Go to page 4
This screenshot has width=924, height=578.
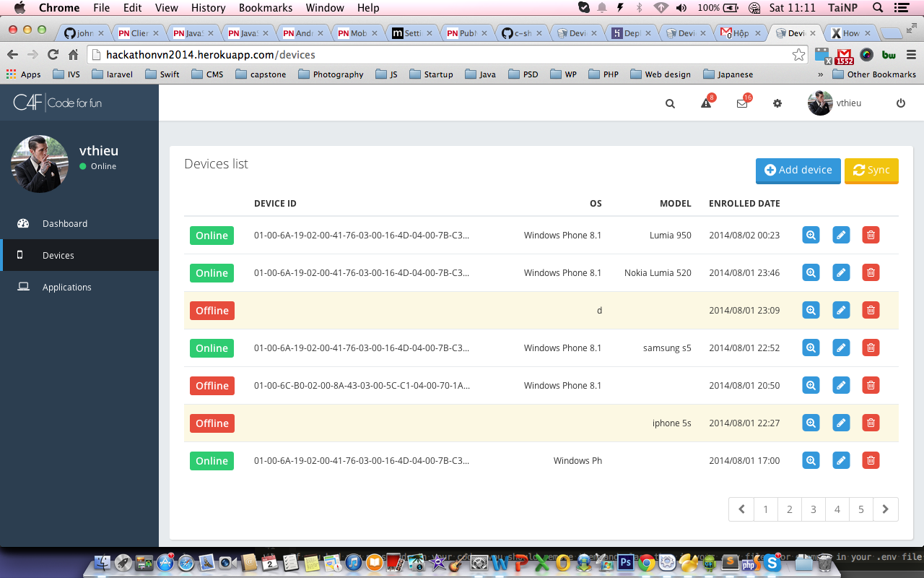pyautogui.click(x=837, y=509)
